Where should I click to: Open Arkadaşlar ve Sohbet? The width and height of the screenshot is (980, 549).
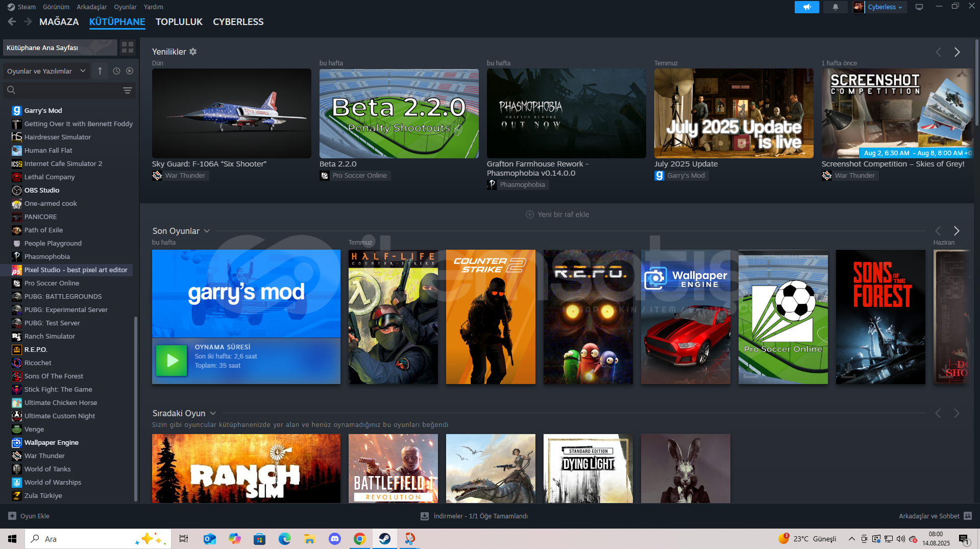point(929,516)
